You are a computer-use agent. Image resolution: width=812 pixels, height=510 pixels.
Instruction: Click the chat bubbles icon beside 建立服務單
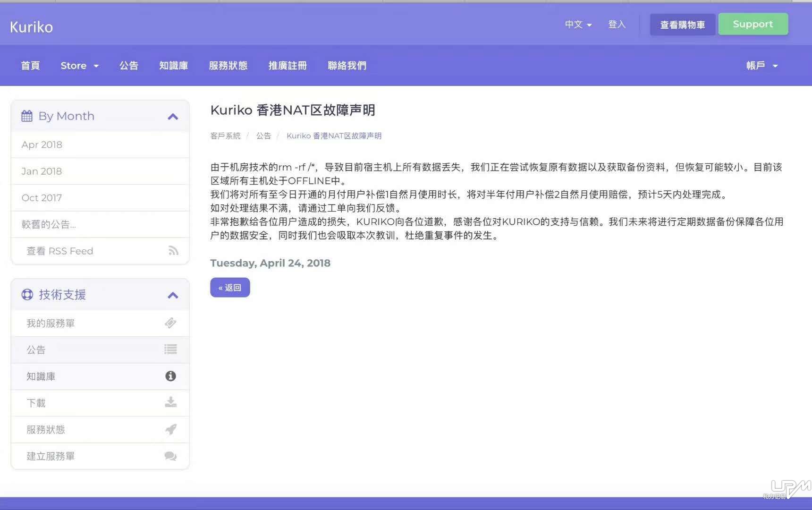(170, 456)
